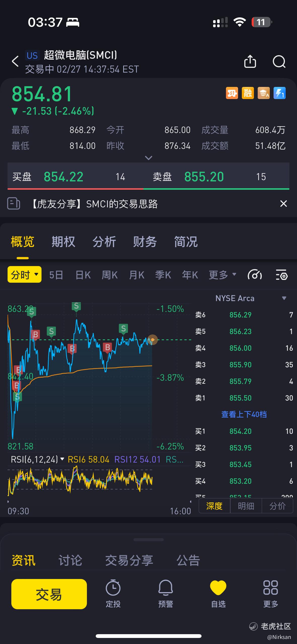Open the share icon in header
This screenshot has height=644, width=297.
click(x=250, y=61)
